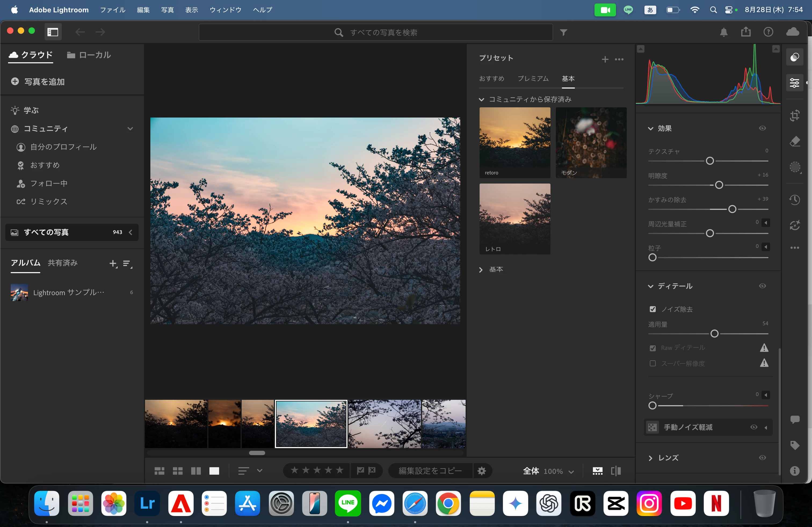Switch to square grid view
Image resolution: width=812 pixels, height=527 pixels.
coord(177,471)
